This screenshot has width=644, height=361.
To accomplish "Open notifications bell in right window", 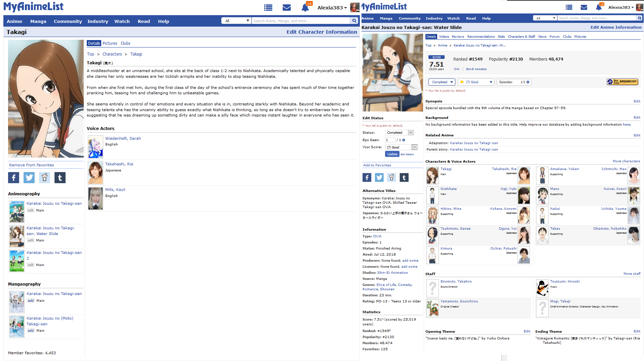I will coord(599,7).
